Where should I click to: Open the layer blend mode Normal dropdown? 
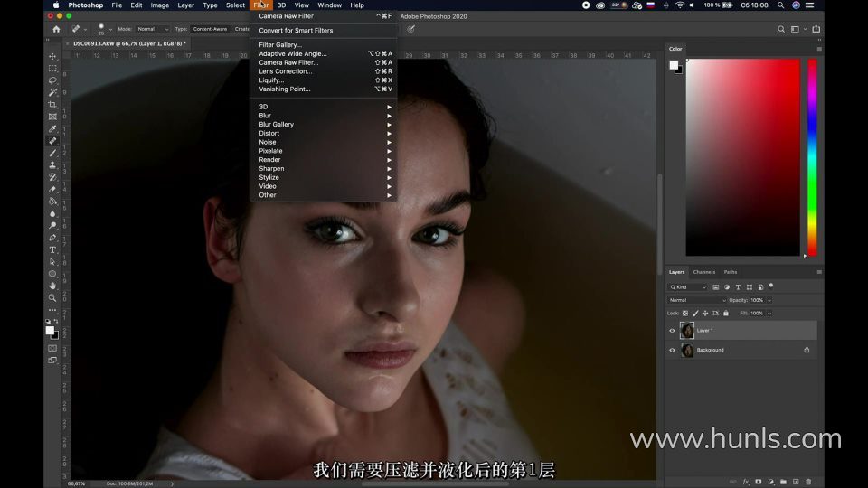[x=696, y=300]
